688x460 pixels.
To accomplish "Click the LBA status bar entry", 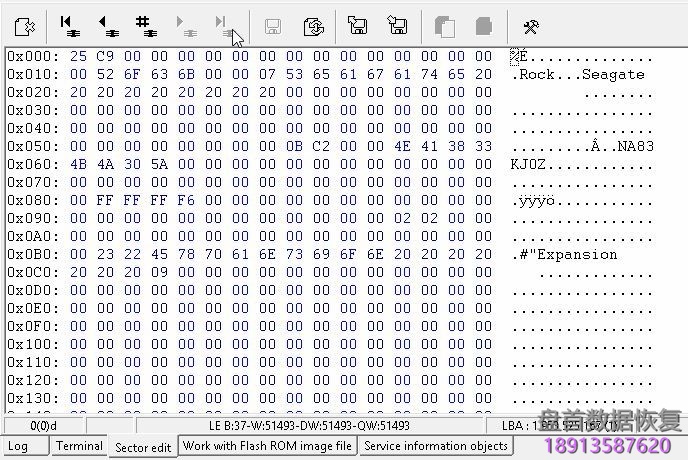I will coord(559,425).
